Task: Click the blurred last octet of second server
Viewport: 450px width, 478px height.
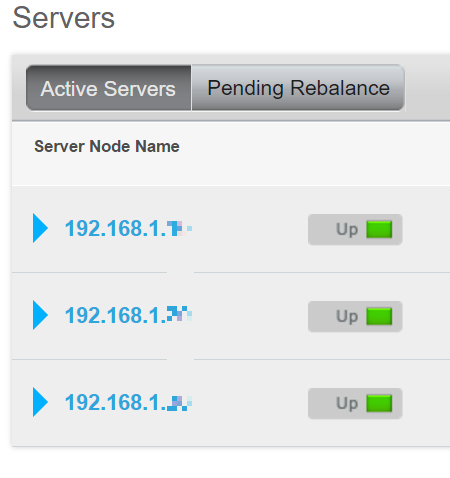Action: coord(179,314)
